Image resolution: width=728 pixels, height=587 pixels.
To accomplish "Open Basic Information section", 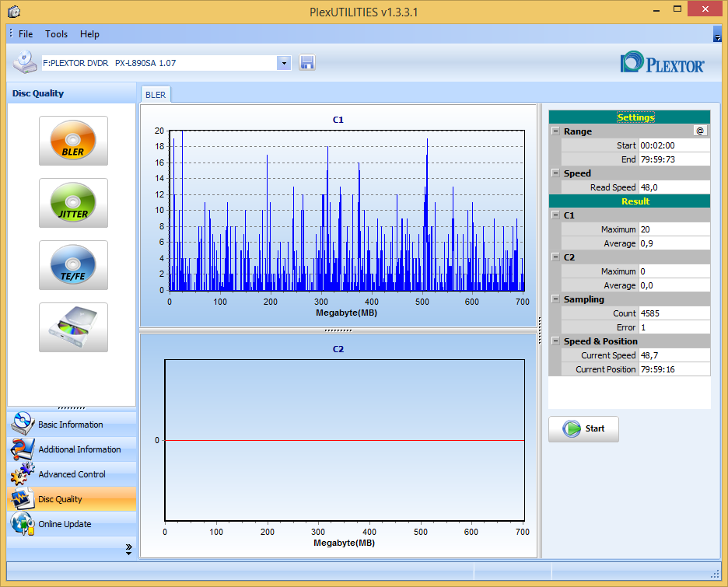I will 72,425.
